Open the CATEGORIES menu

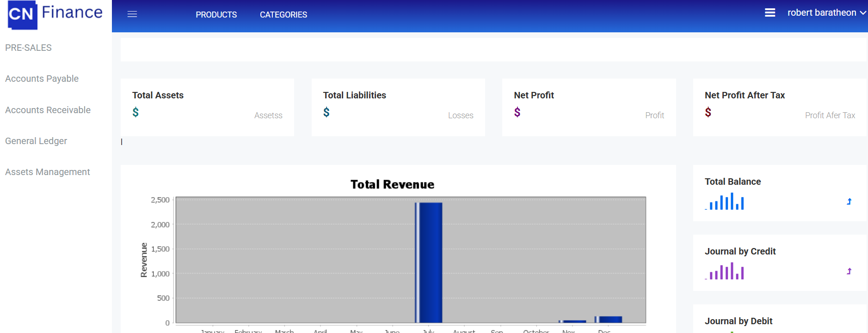tap(283, 15)
